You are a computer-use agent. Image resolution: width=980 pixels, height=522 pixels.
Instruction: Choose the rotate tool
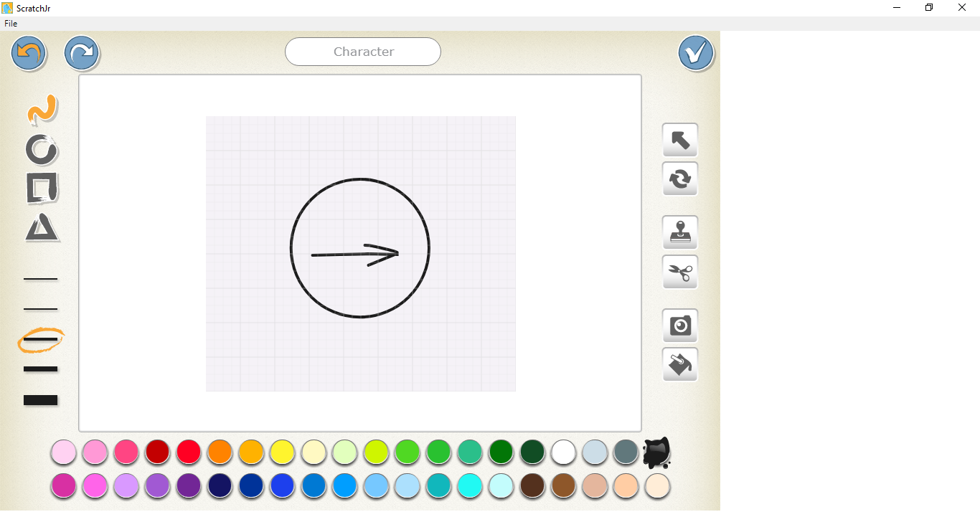tap(679, 179)
